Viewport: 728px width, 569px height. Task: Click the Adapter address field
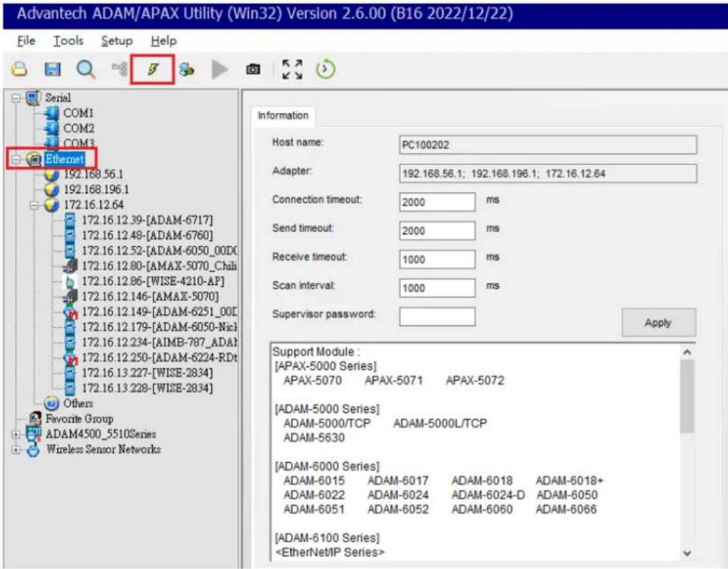(x=548, y=173)
